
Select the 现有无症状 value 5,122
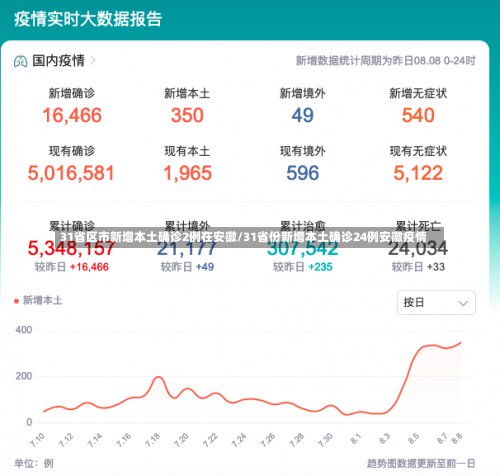(x=418, y=173)
